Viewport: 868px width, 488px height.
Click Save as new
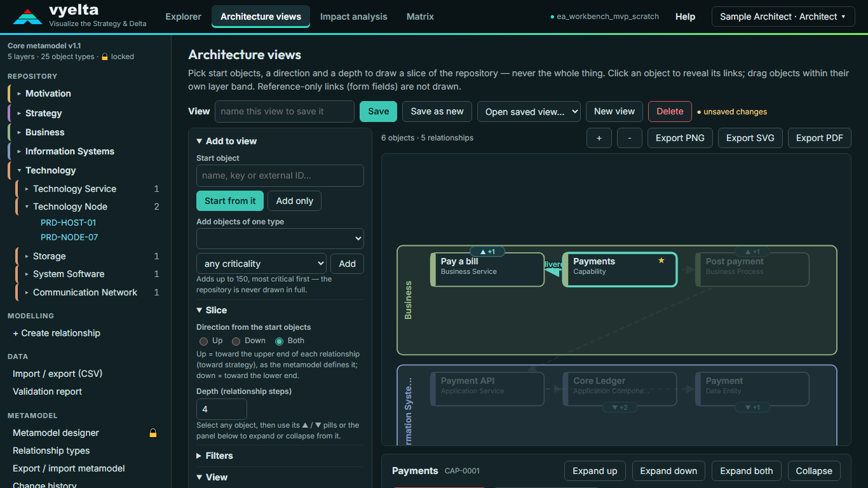click(437, 111)
